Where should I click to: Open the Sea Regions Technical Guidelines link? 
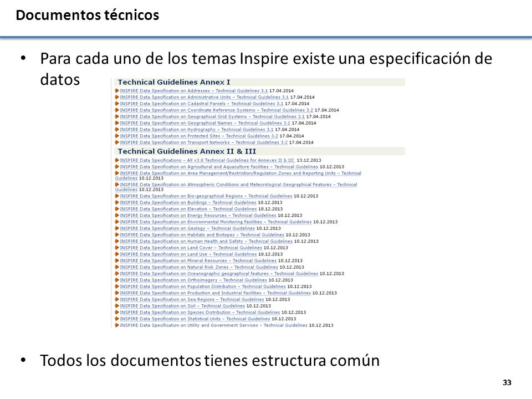tap(192, 299)
